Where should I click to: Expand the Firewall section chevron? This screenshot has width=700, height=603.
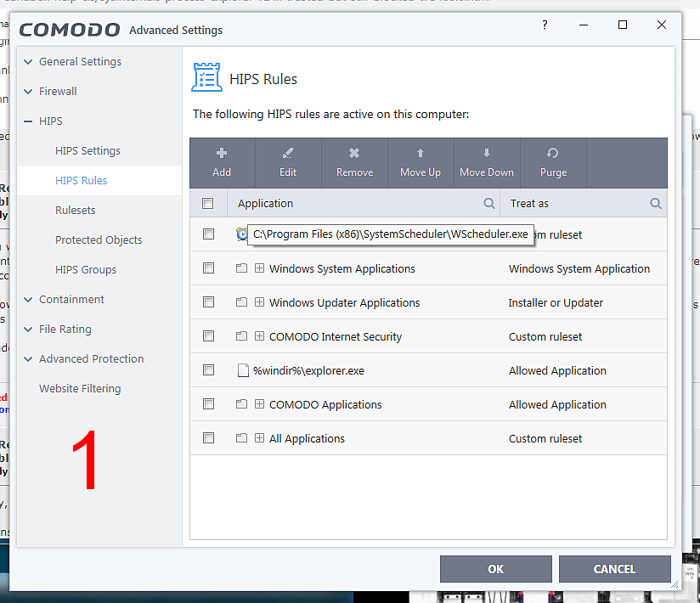click(x=28, y=92)
